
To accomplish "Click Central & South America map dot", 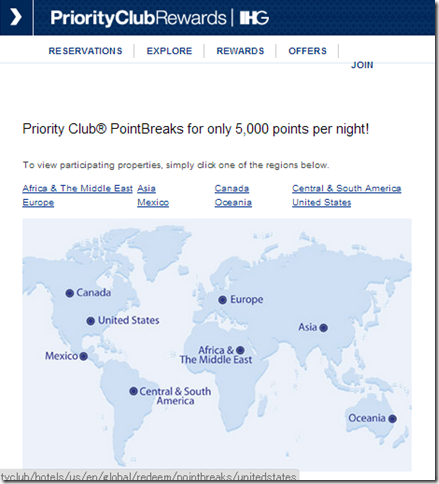I will point(133,391).
